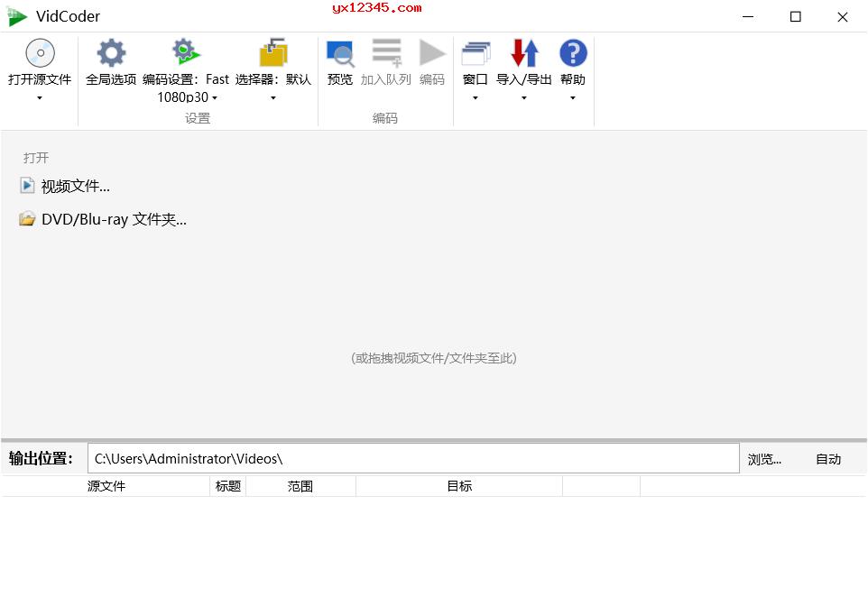Click the 标题 column header
This screenshot has height=597, width=868.
point(228,486)
